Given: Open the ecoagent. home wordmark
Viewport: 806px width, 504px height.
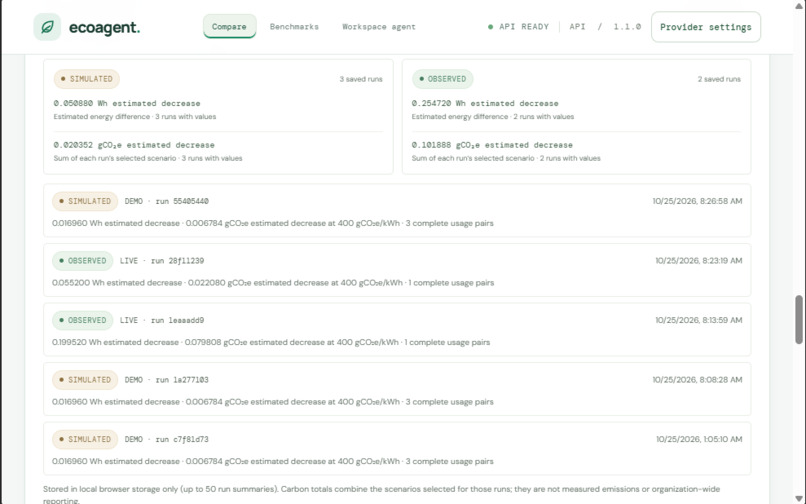Looking at the screenshot, I should 104,27.
